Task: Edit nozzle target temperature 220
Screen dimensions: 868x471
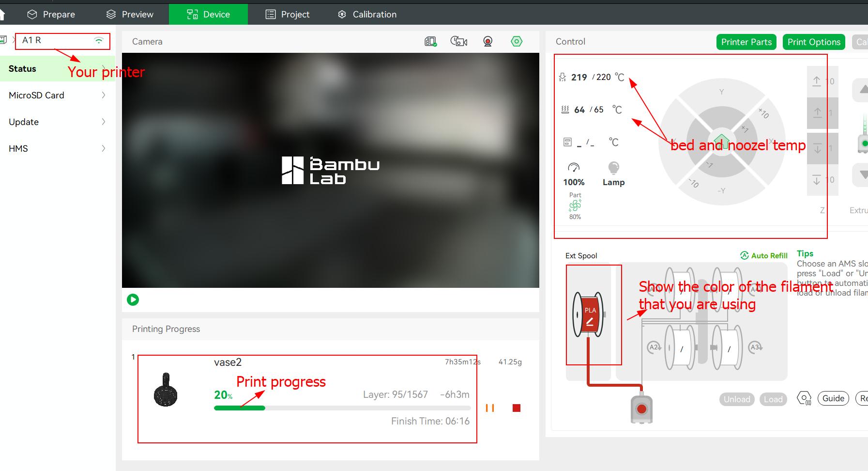Action: click(604, 77)
